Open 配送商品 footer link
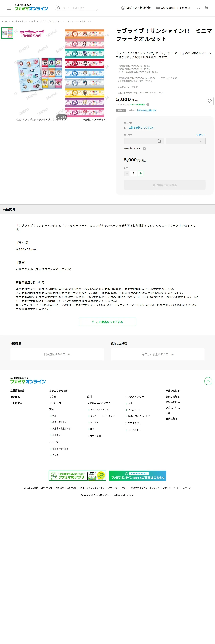Viewport: 215px width, 644px height. tap(15, 397)
